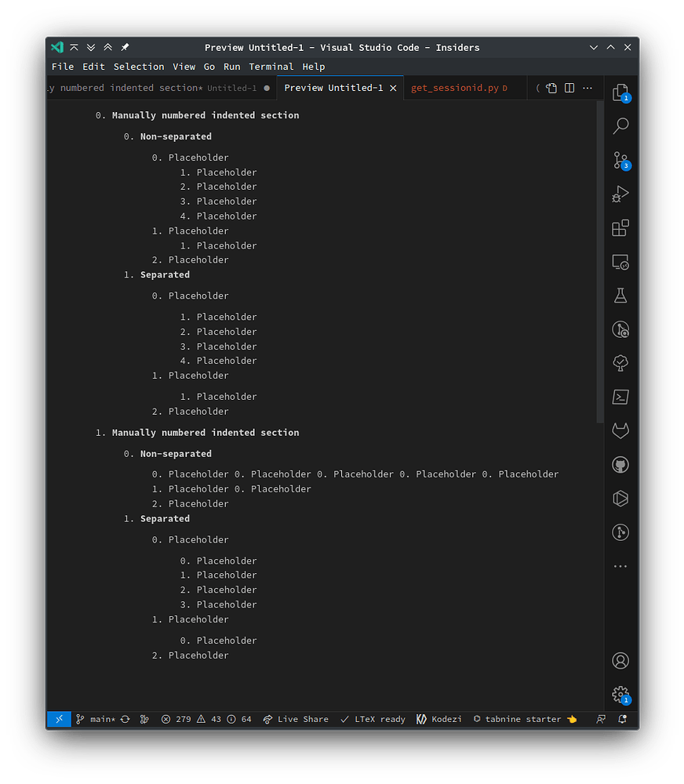This screenshot has height=784, width=684.
Task: Toggle the split editor layout button
Action: coord(569,88)
